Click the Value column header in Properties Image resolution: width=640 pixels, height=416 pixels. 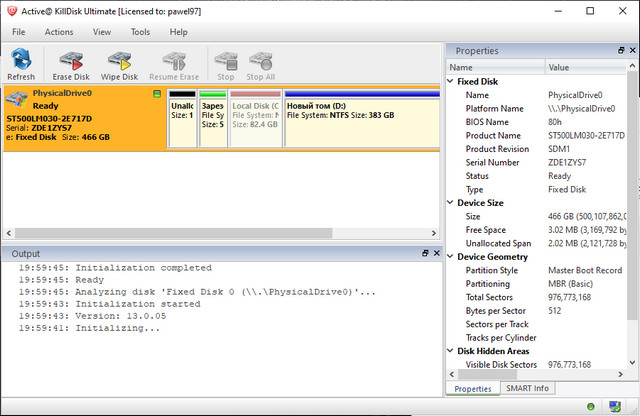585,67
